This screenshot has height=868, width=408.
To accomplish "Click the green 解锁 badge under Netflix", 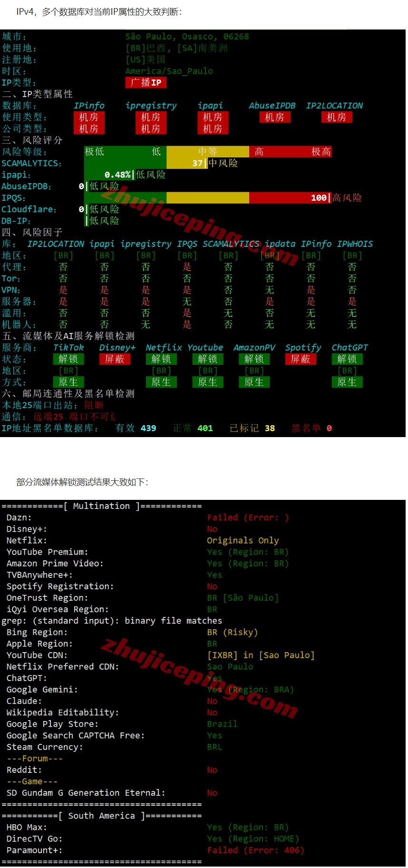I will [x=161, y=359].
